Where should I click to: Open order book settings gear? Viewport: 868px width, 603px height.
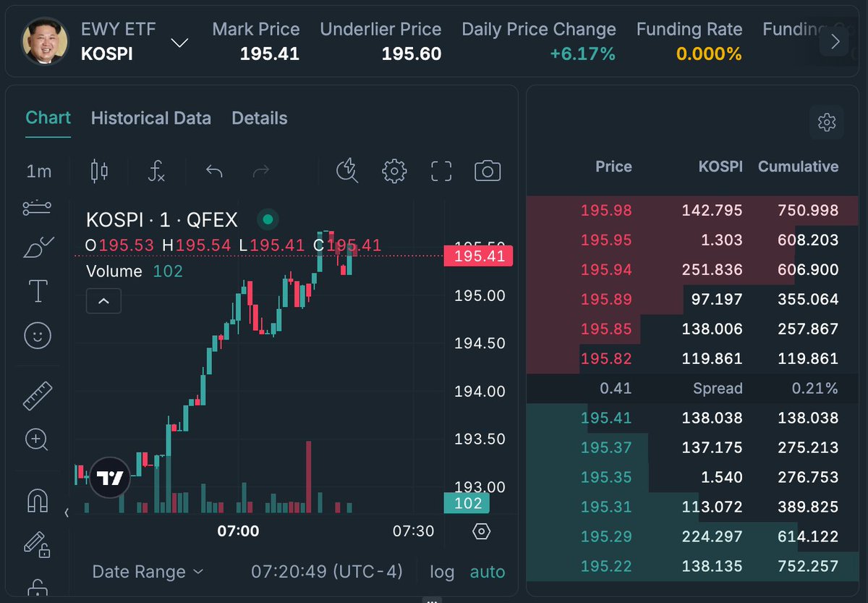[827, 122]
